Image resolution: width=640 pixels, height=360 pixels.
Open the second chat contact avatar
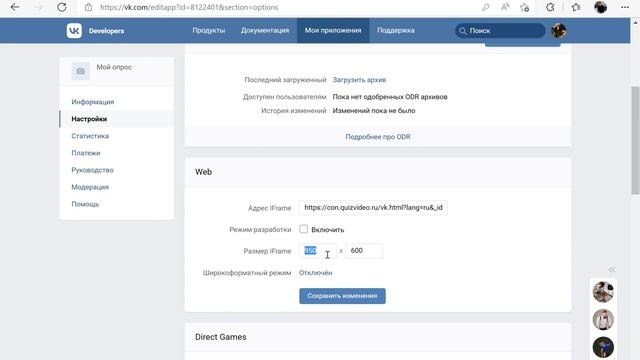[603, 320]
